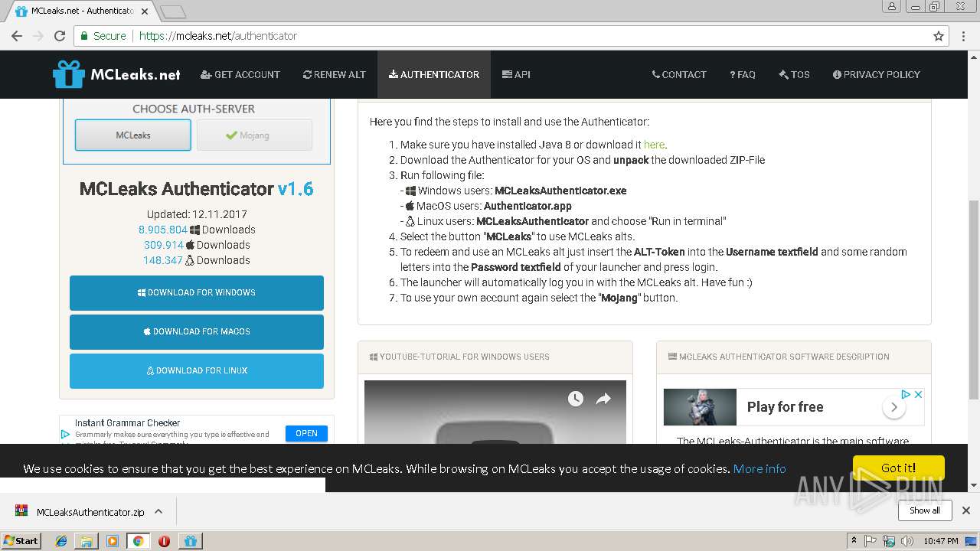The width and height of the screenshot is (980, 551).
Task: Expand MCLeaksAuthenticator.zip download options
Action: pyautogui.click(x=158, y=511)
